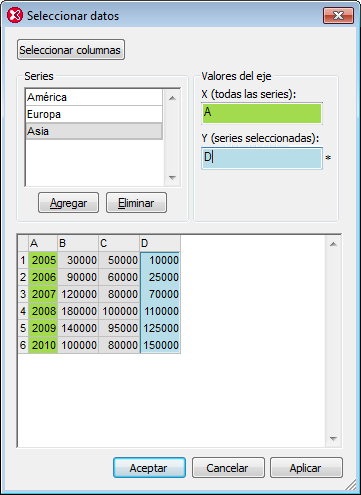Click cell 70000 in column D
Viewport: 361px width, 495px height.
(160, 294)
